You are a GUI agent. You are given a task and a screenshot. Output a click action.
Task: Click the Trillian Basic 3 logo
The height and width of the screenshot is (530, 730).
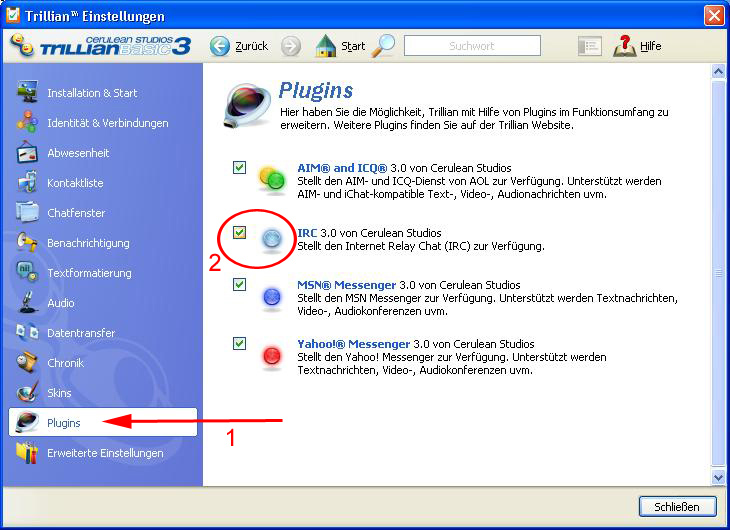tap(100, 46)
